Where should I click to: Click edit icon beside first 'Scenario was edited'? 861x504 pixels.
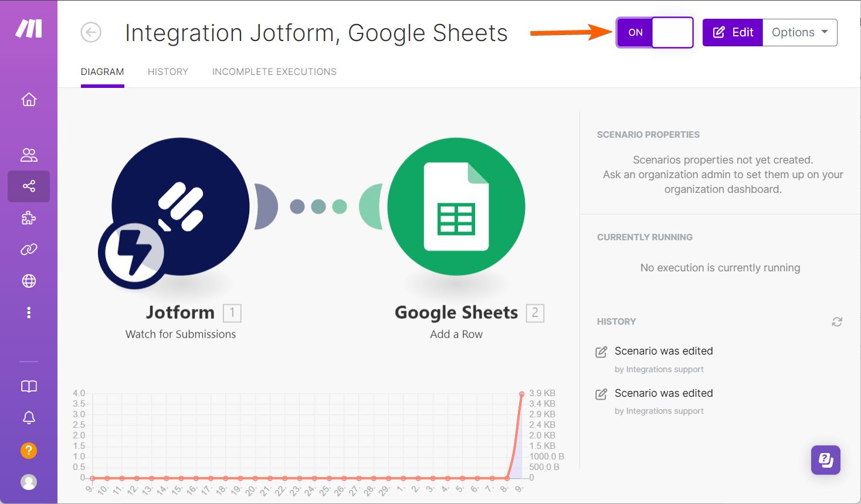pyautogui.click(x=601, y=352)
